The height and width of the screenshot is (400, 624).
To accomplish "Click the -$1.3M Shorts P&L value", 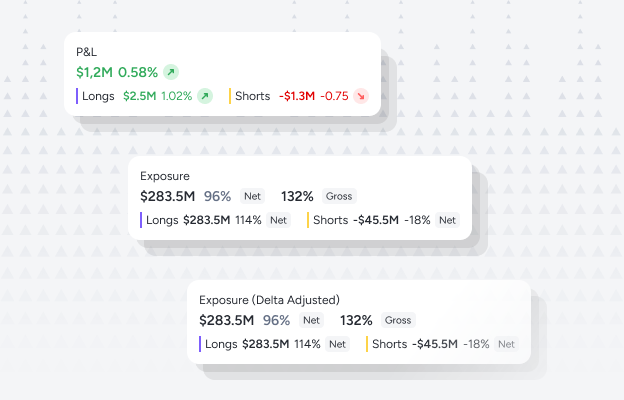I will tap(297, 96).
